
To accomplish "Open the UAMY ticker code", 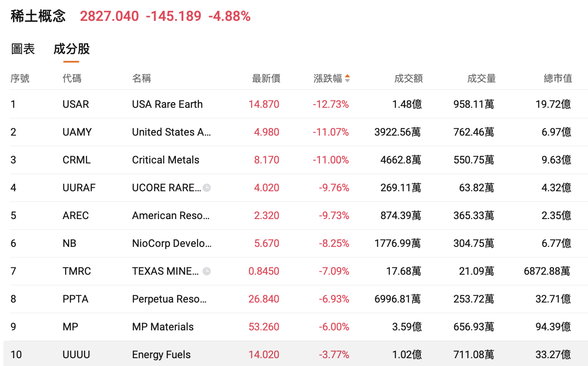I will tap(77, 132).
